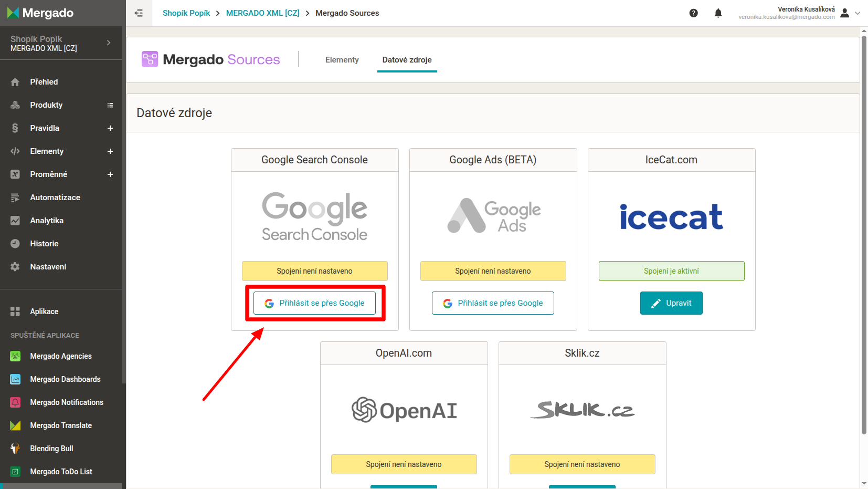The width and height of the screenshot is (868, 489).
Task: Click the page vertical scrollbar
Action: 864,235
